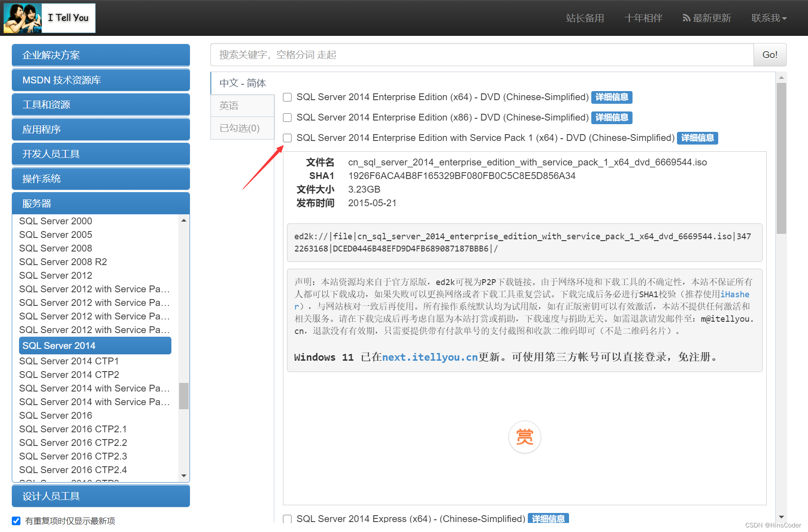808x532 pixels.
Task: Show 详细信息 for Enterprise x64 DVD
Action: pyautogui.click(x=612, y=97)
